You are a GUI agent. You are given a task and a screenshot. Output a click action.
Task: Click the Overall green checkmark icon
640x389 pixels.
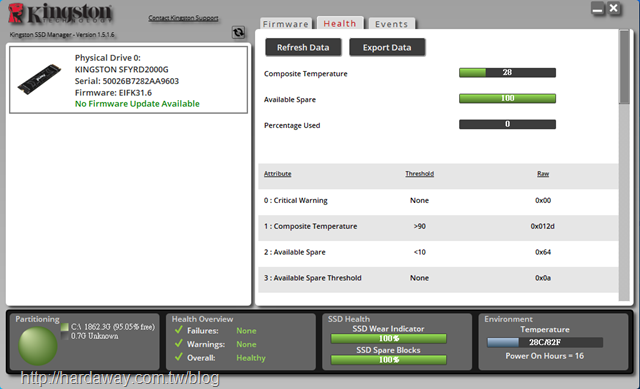pos(178,357)
